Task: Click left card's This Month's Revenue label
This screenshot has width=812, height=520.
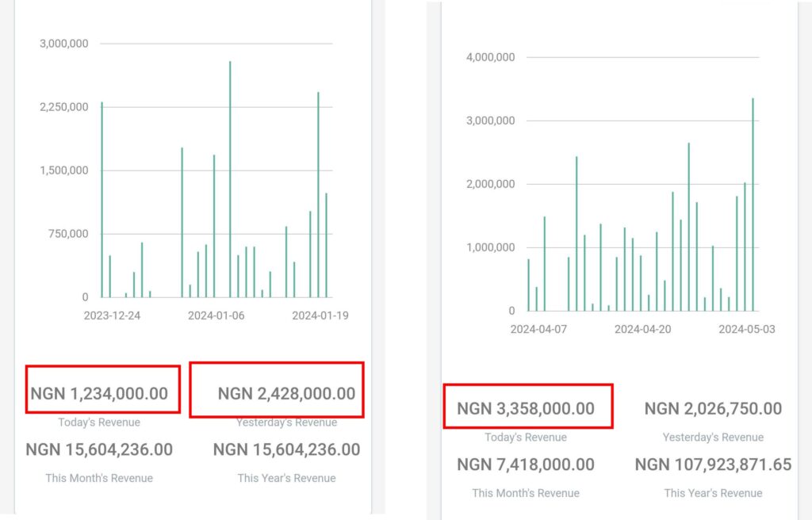Action: (x=99, y=478)
